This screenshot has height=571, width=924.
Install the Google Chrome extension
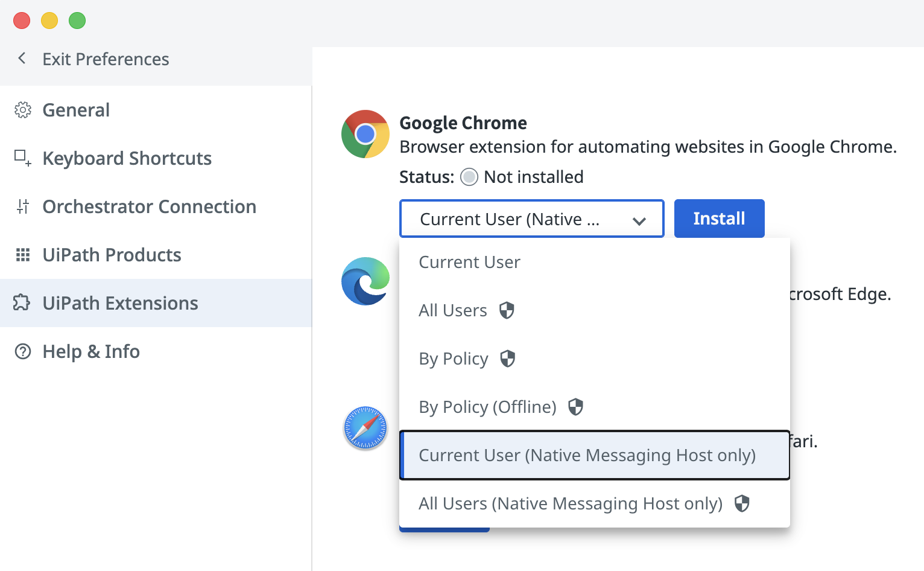[x=719, y=219]
